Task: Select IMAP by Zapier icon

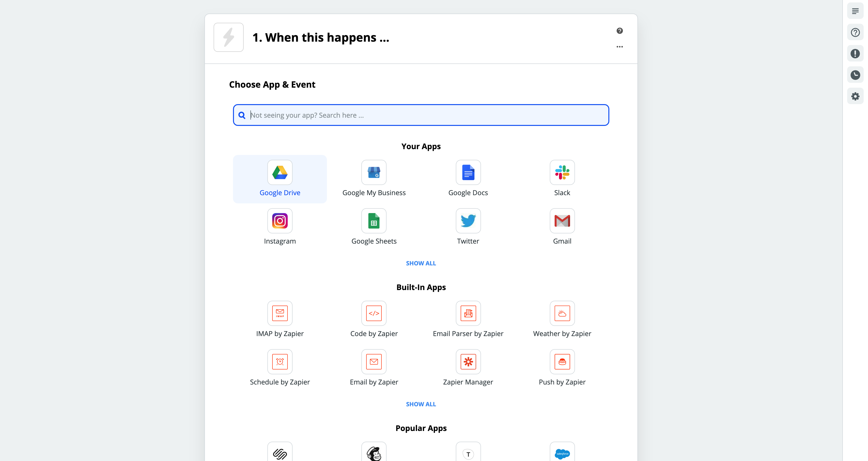Action: [280, 313]
